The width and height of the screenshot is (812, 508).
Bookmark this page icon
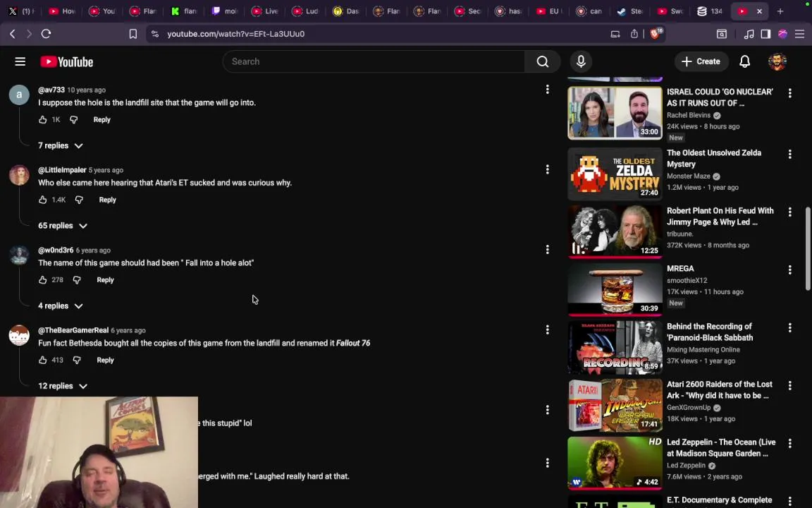pos(133,34)
